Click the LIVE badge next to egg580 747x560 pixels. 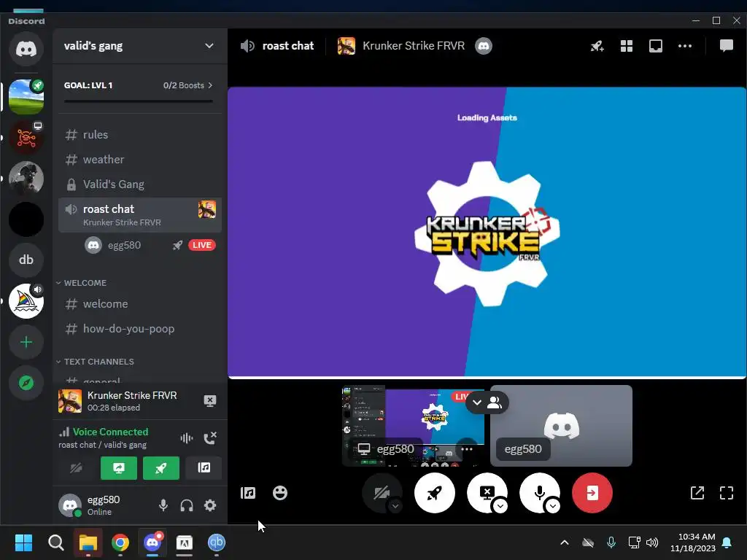coord(202,245)
